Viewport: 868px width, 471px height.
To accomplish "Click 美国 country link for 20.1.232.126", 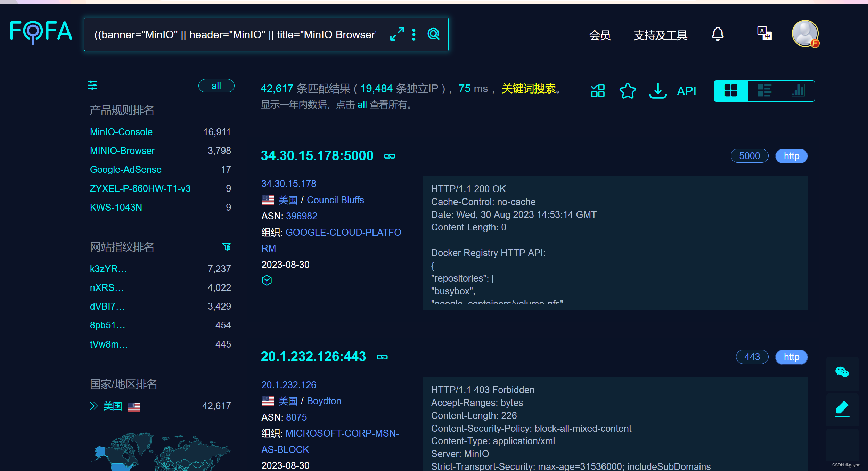I will [x=288, y=401].
